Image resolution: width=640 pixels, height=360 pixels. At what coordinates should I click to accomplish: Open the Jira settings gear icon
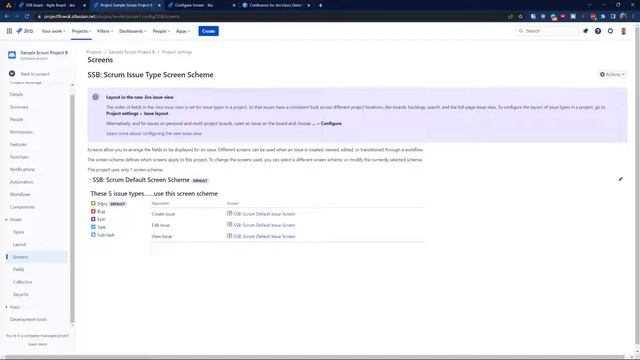click(x=610, y=31)
